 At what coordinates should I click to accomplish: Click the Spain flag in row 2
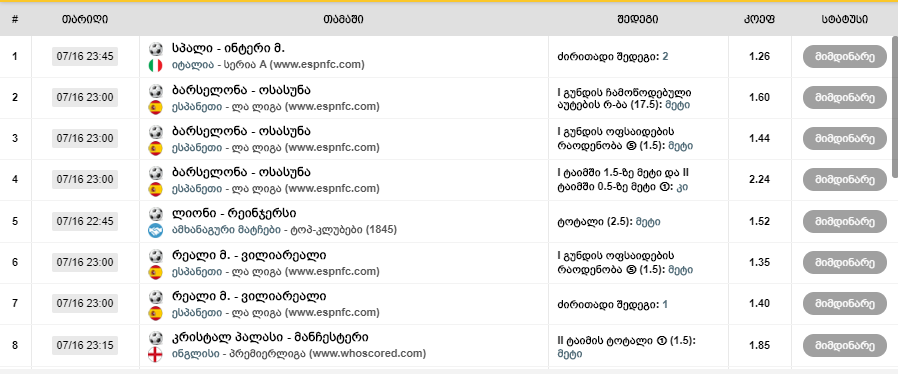[155, 107]
